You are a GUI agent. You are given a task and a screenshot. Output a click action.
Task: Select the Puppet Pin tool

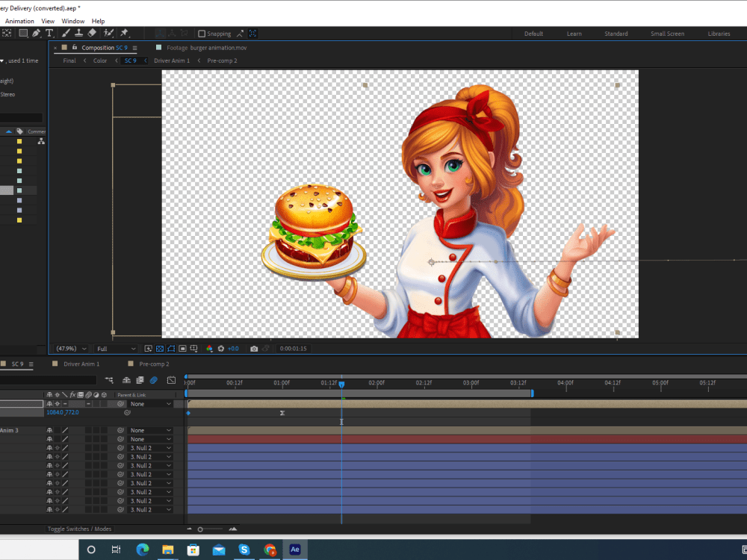point(124,33)
